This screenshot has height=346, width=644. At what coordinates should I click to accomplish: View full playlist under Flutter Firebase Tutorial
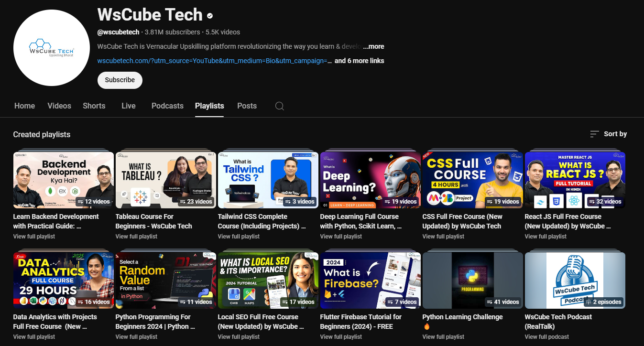point(341,337)
